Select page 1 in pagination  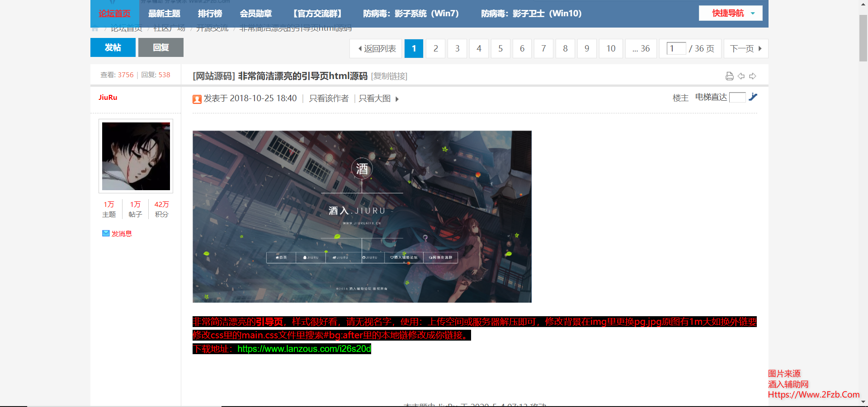click(414, 48)
